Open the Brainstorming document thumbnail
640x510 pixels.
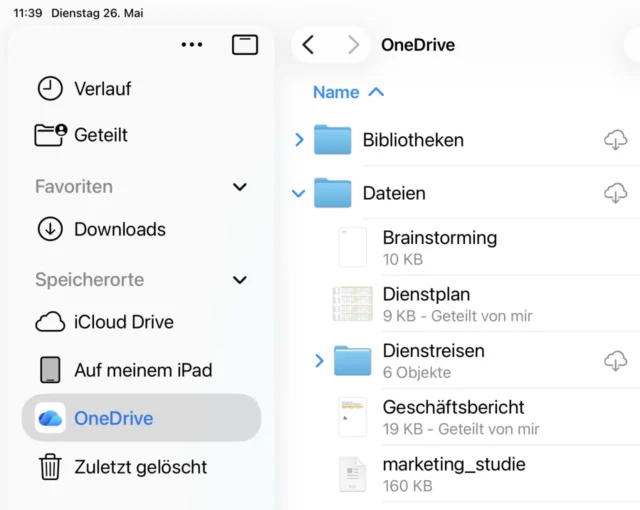pos(352,247)
